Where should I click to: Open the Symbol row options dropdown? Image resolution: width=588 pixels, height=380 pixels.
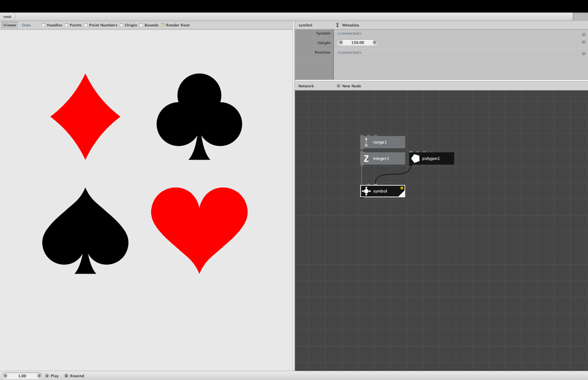click(583, 35)
